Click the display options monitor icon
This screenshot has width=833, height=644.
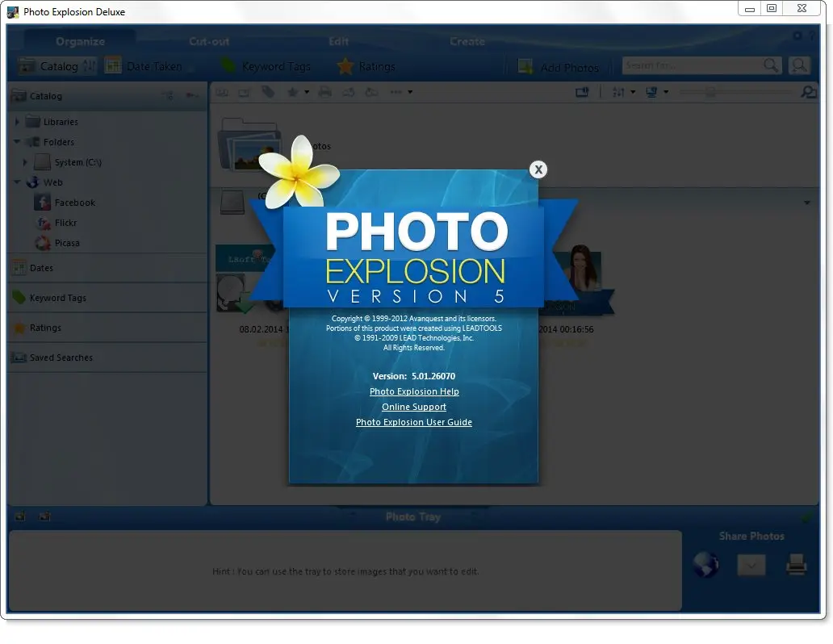point(652,92)
